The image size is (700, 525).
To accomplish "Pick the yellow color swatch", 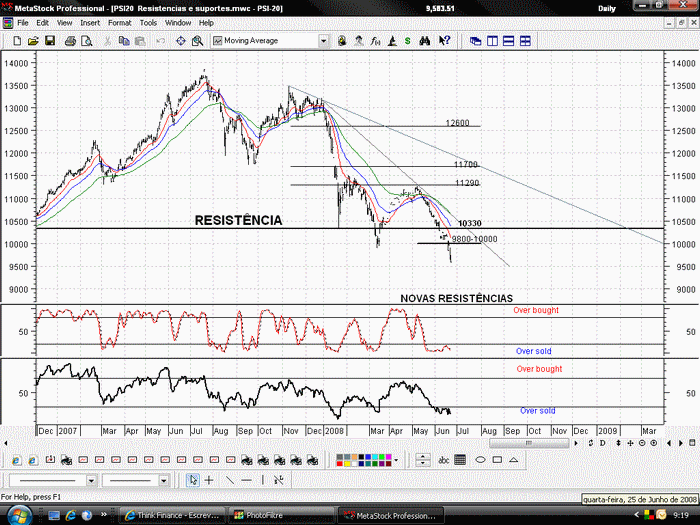I will pos(347,463).
